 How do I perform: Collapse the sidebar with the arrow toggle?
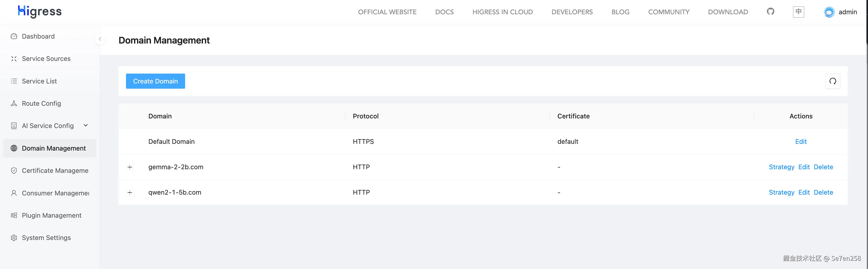[x=100, y=39]
